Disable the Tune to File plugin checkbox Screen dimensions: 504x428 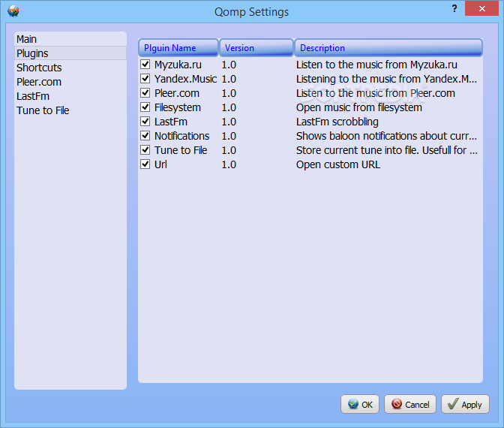(145, 150)
